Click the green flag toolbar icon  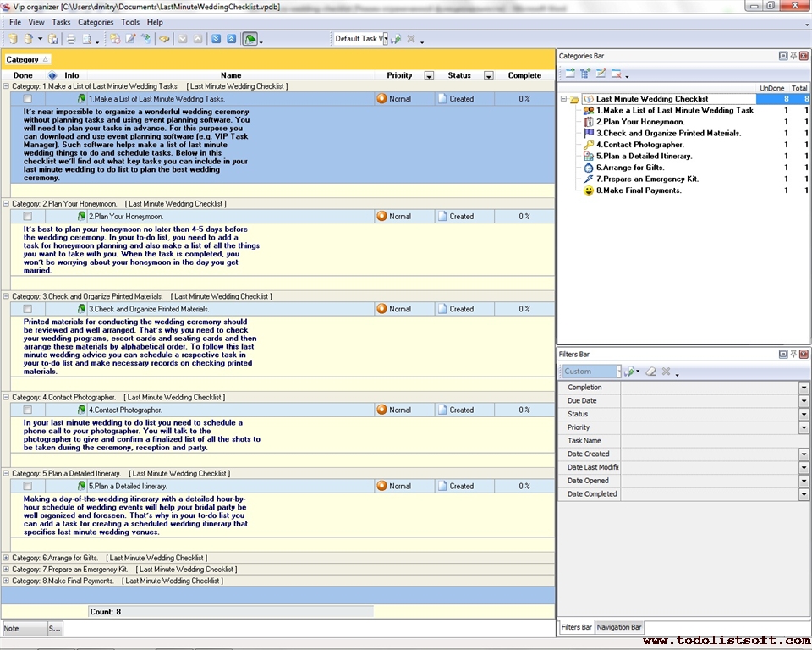tap(250, 39)
